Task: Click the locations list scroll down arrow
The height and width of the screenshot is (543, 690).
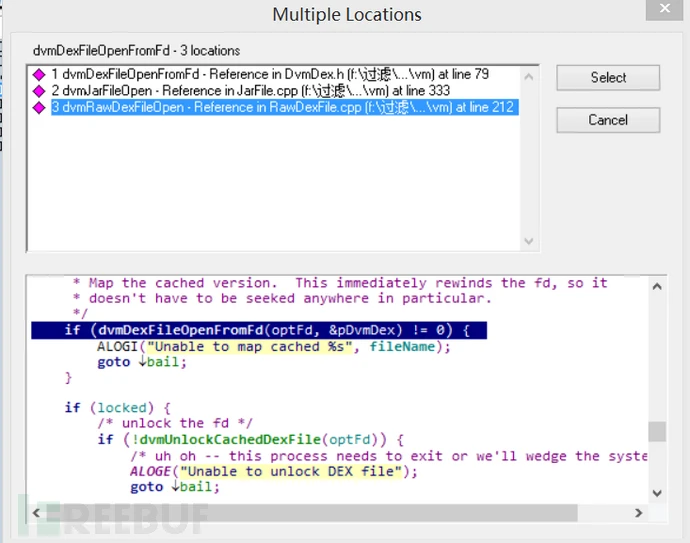Action: (x=529, y=241)
